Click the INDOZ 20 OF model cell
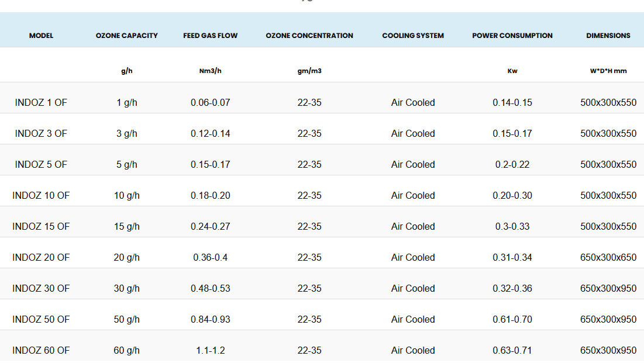This screenshot has height=363, width=644. point(41,257)
